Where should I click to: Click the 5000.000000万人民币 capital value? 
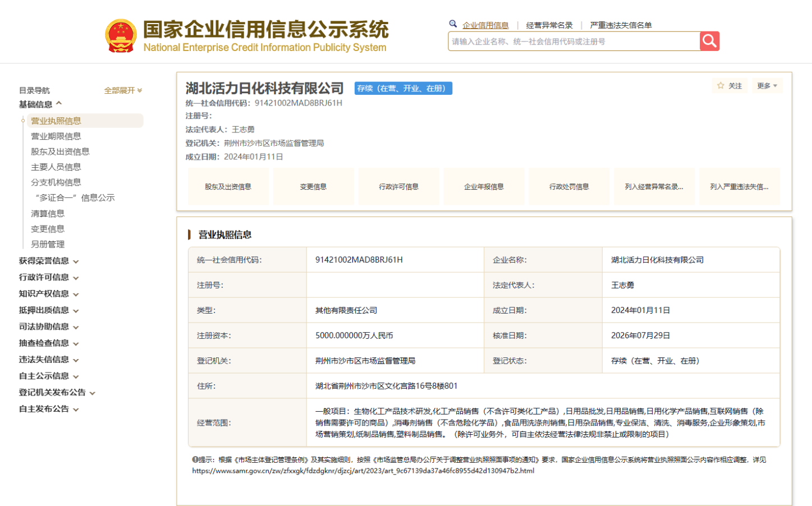click(x=354, y=335)
